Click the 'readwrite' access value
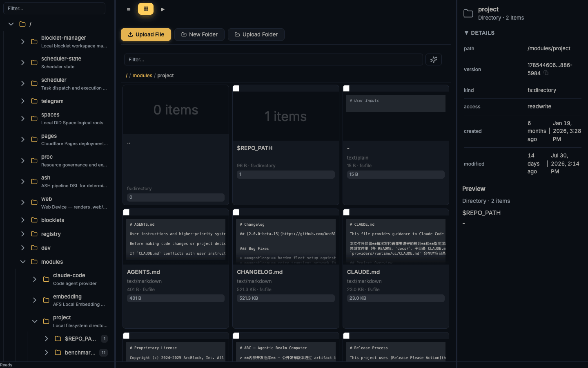 [x=539, y=106]
